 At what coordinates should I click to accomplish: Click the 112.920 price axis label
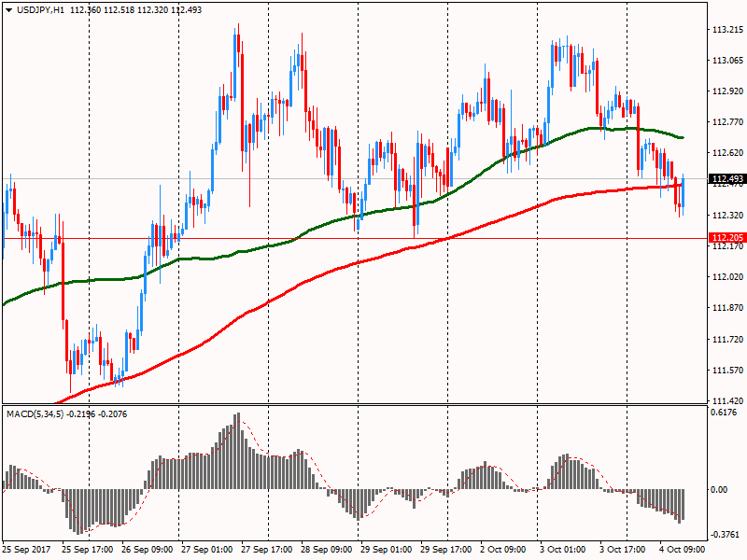(727, 91)
